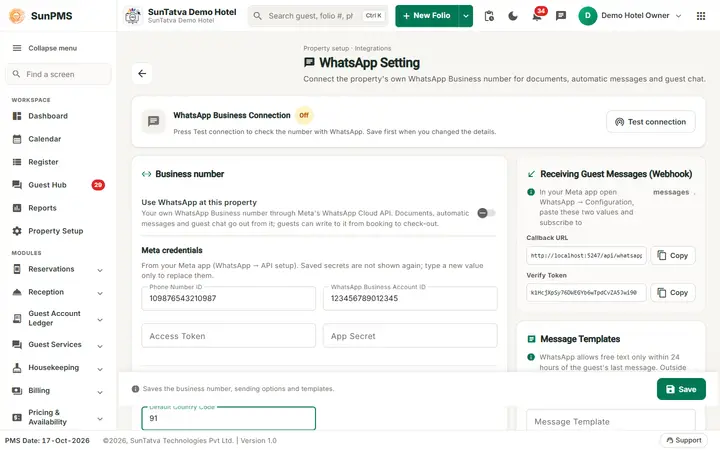The width and height of the screenshot is (720, 450).
Task: Click the SunTatva Demo Hotel property icon
Action: coord(133,16)
